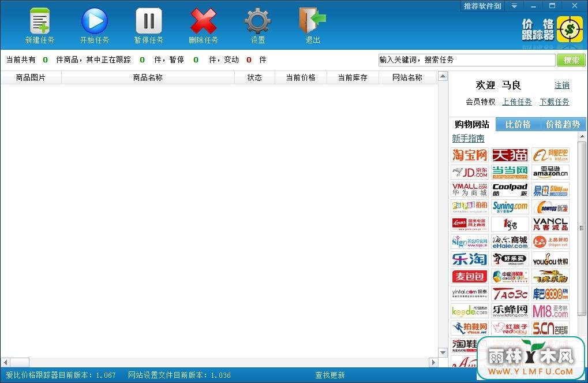Open the 易迅 51buy site logo
This screenshot has width=588, height=383.
coord(550,189)
